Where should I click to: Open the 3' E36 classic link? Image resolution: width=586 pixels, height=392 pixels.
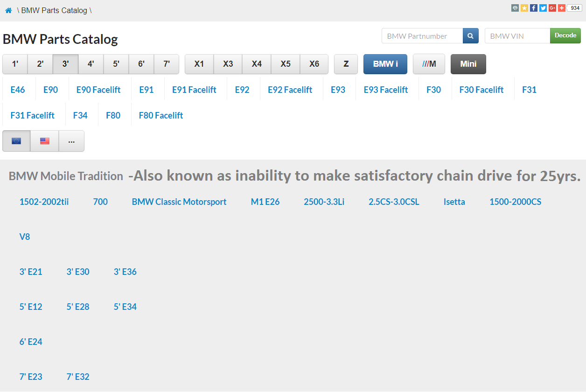click(x=125, y=272)
